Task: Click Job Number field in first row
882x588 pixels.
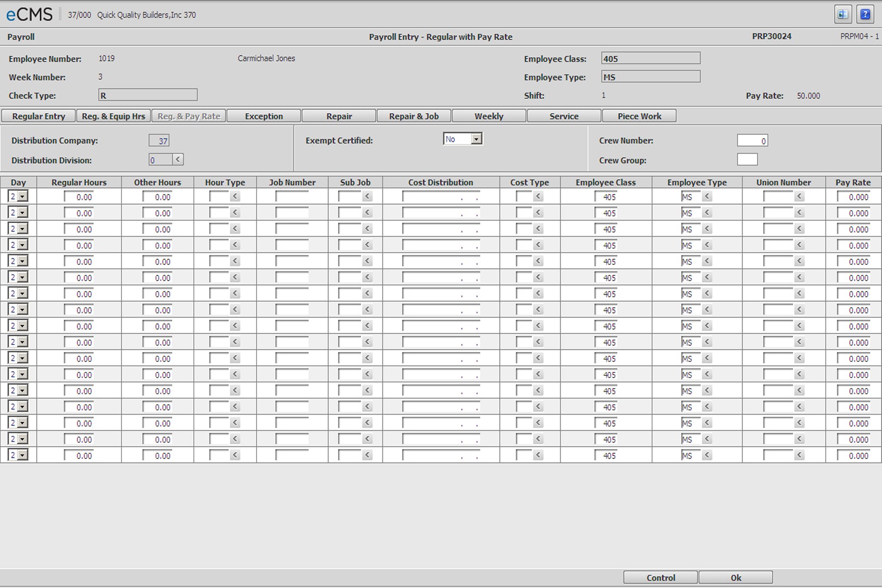Action: point(292,196)
